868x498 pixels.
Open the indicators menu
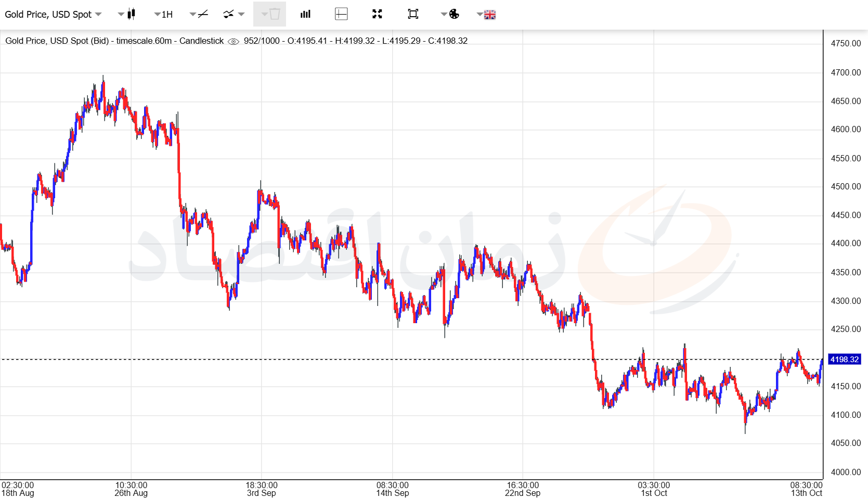234,14
